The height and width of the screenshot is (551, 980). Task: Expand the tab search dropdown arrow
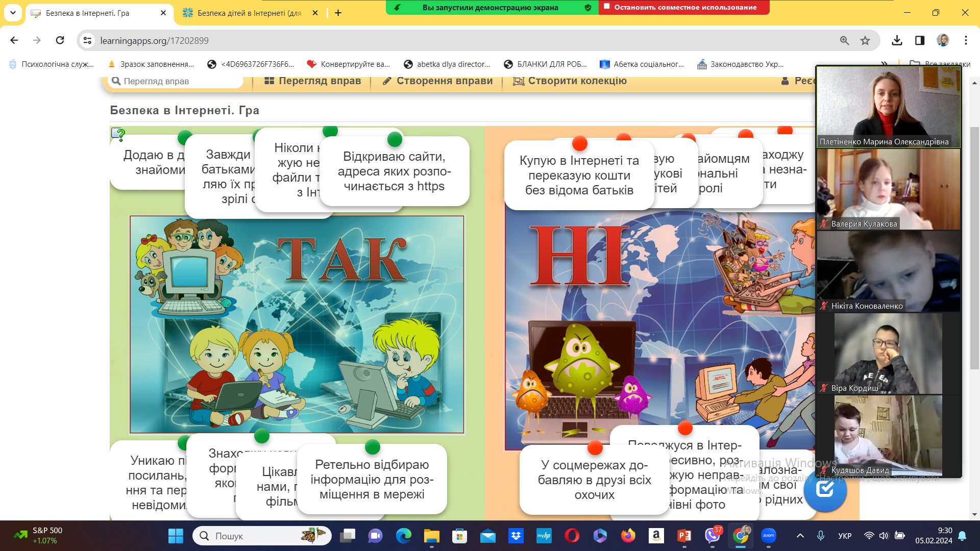pos(13,13)
